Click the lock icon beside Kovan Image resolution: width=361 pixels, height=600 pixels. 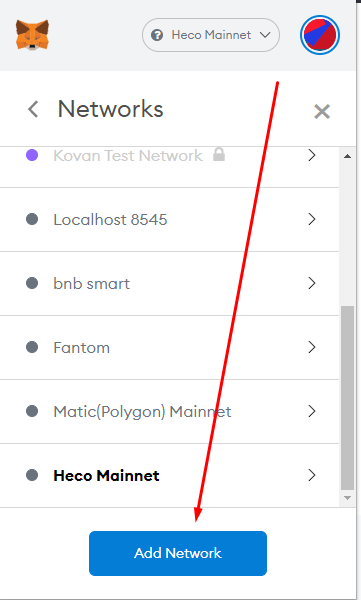coord(219,154)
